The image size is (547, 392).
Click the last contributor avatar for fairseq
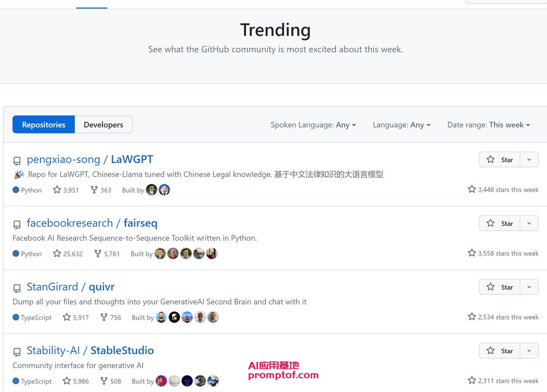click(x=212, y=254)
